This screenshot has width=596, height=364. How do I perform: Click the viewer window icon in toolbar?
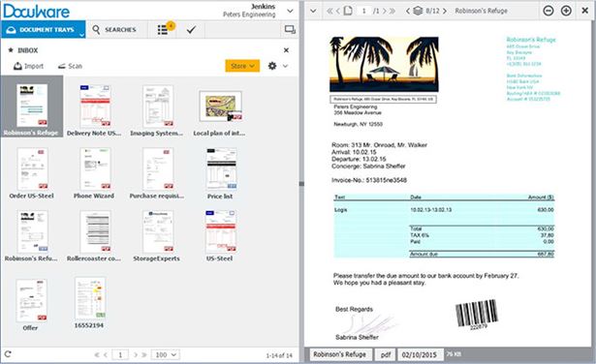pos(290,29)
